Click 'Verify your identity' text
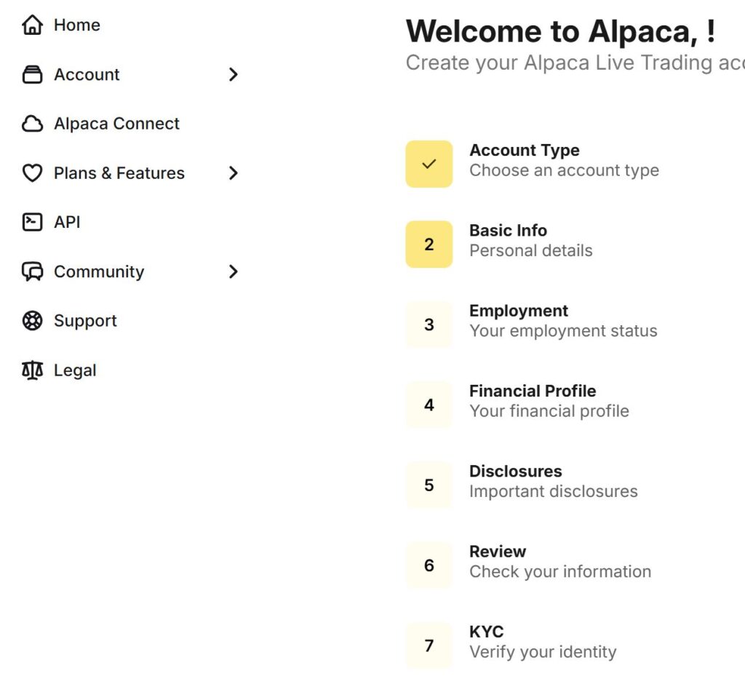This screenshot has height=700, width=745. pos(543,653)
